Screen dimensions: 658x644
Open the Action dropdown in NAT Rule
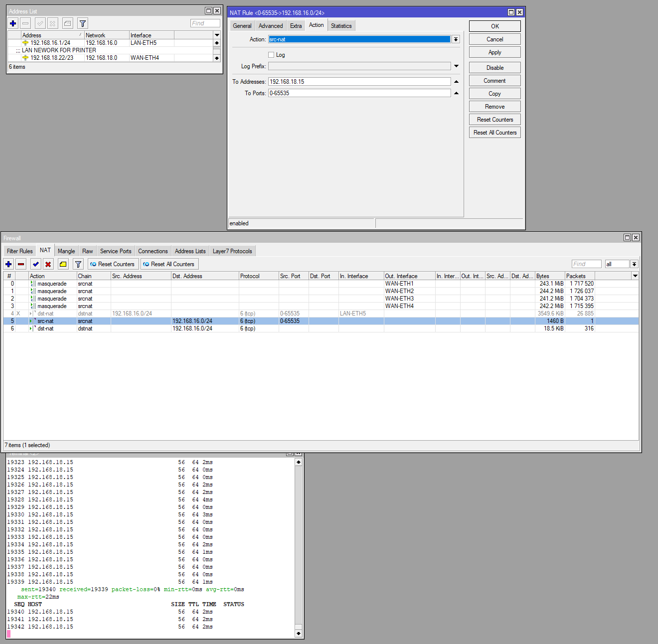tap(456, 39)
